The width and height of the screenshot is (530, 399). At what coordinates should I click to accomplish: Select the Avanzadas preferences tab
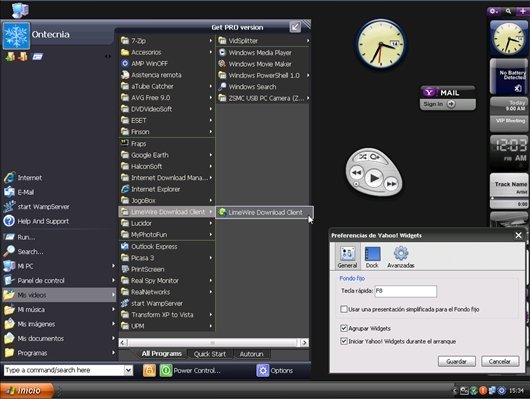401,257
